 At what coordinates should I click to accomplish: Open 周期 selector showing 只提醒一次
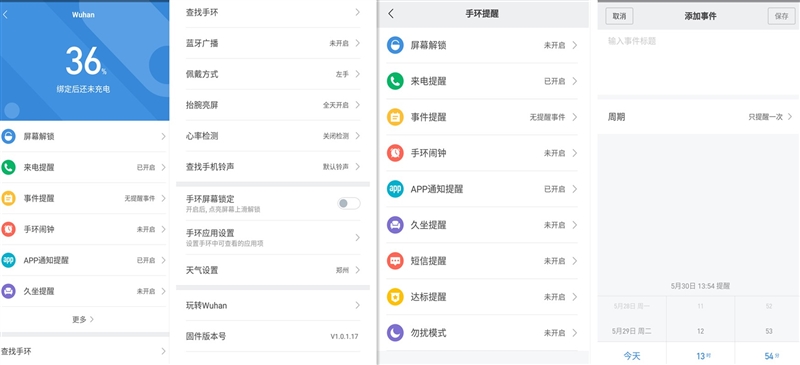(x=698, y=117)
